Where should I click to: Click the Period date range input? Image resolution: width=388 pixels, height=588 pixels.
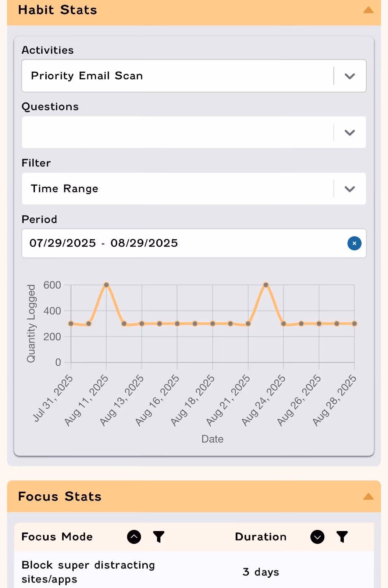pos(194,243)
